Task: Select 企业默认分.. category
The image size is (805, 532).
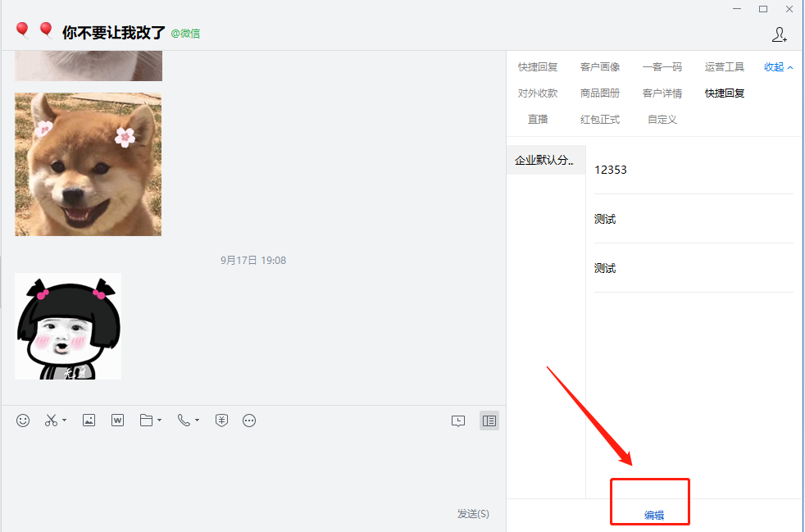Action: coord(546,160)
